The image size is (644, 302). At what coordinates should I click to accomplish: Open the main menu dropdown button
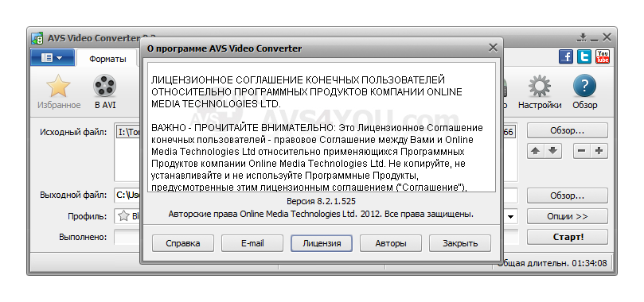pos(53,58)
